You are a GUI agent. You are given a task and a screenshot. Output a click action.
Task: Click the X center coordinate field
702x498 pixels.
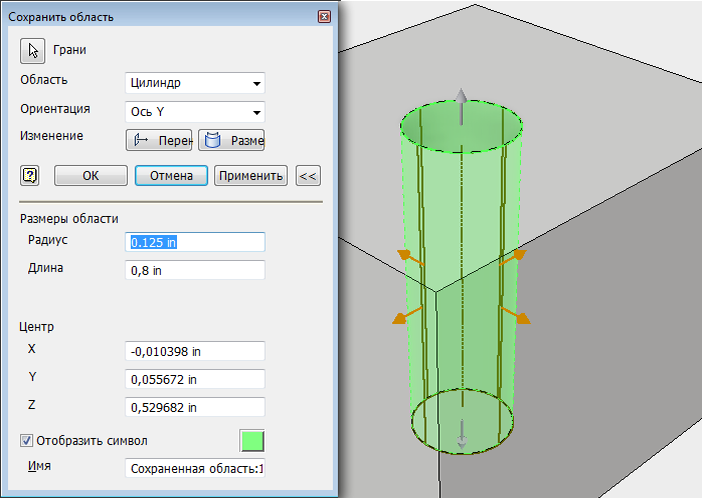tap(195, 351)
